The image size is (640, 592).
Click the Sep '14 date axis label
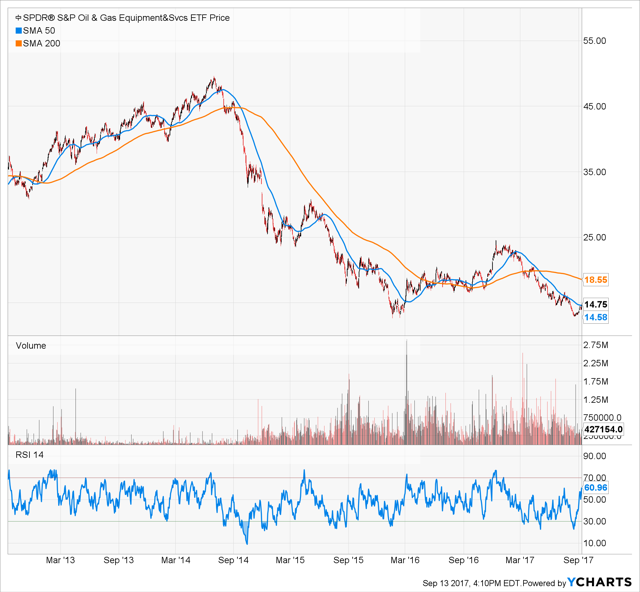pos(233,560)
